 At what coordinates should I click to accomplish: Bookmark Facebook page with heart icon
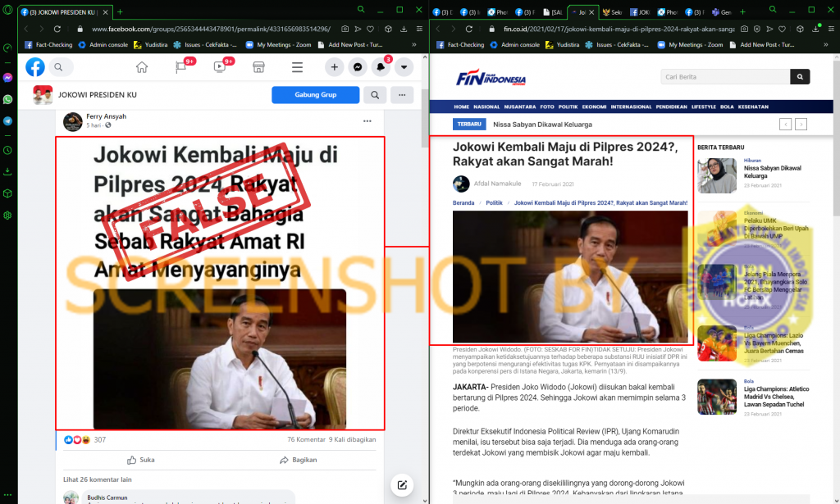(x=370, y=29)
